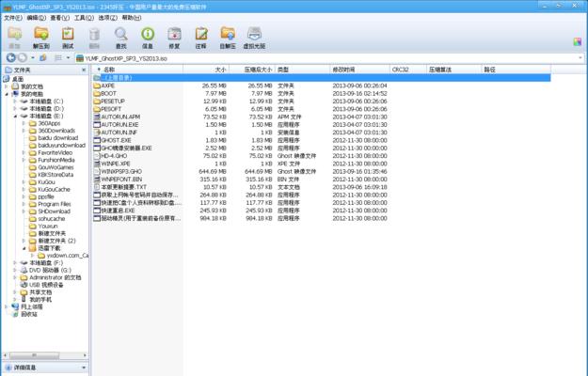Image resolution: width=588 pixels, height=376 pixels.
Task: Open the Virtual Drive (虚拟光驱) tool
Action: (254, 38)
